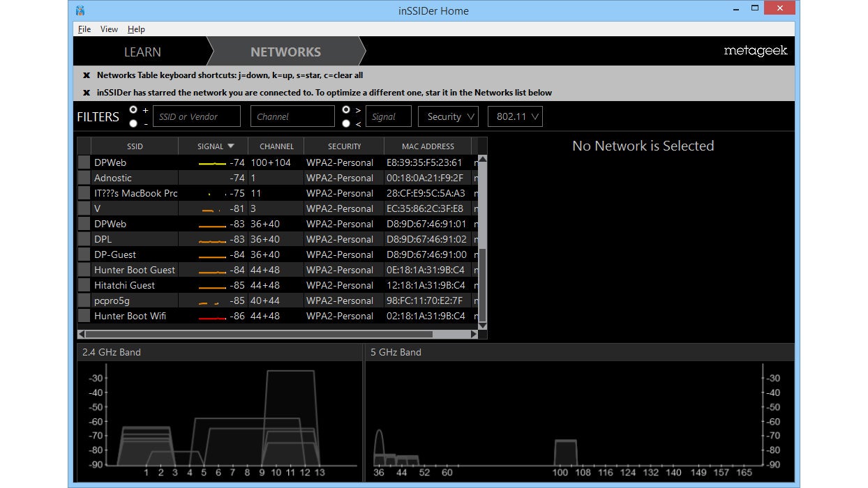Image resolution: width=868 pixels, height=488 pixels.
Task: Star the V network
Action: click(x=84, y=208)
